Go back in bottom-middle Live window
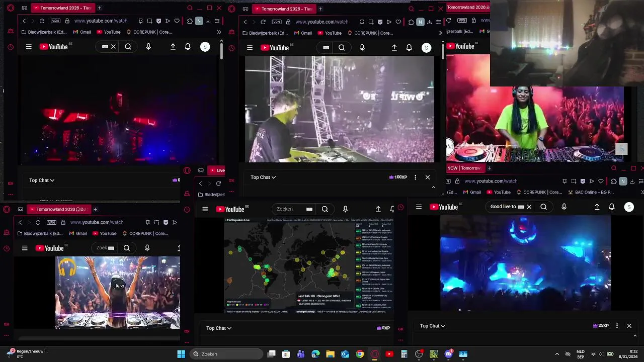The height and width of the screenshot is (362, 644). (200, 184)
